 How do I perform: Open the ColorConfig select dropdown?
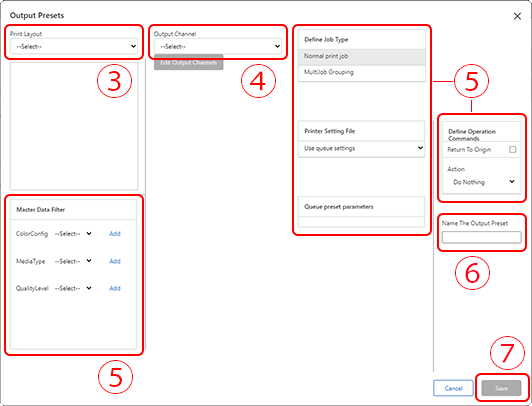[73, 234]
